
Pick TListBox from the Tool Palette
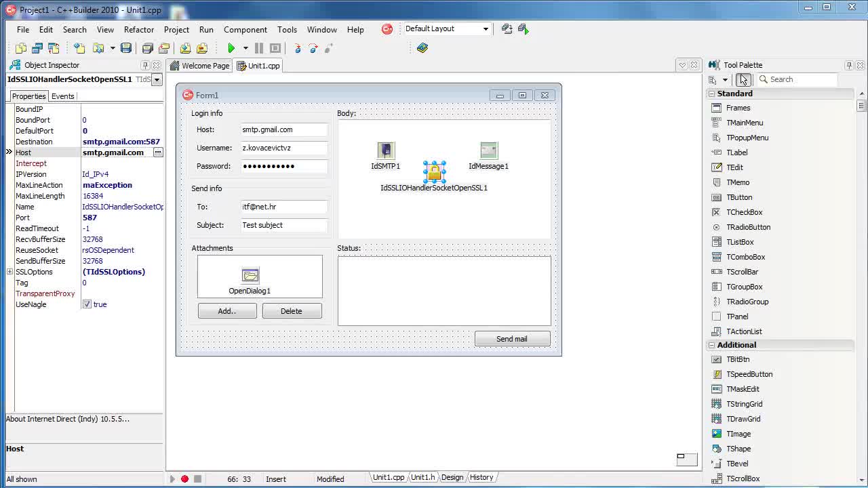coord(740,242)
